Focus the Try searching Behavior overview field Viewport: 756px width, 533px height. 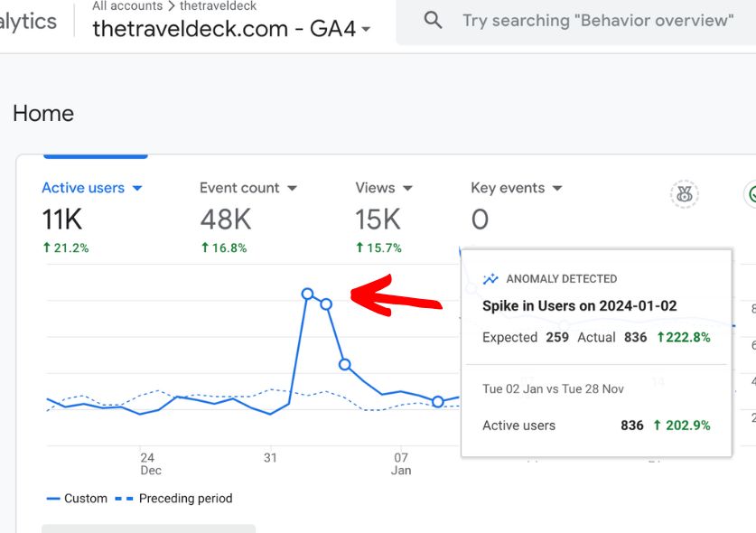click(x=597, y=21)
